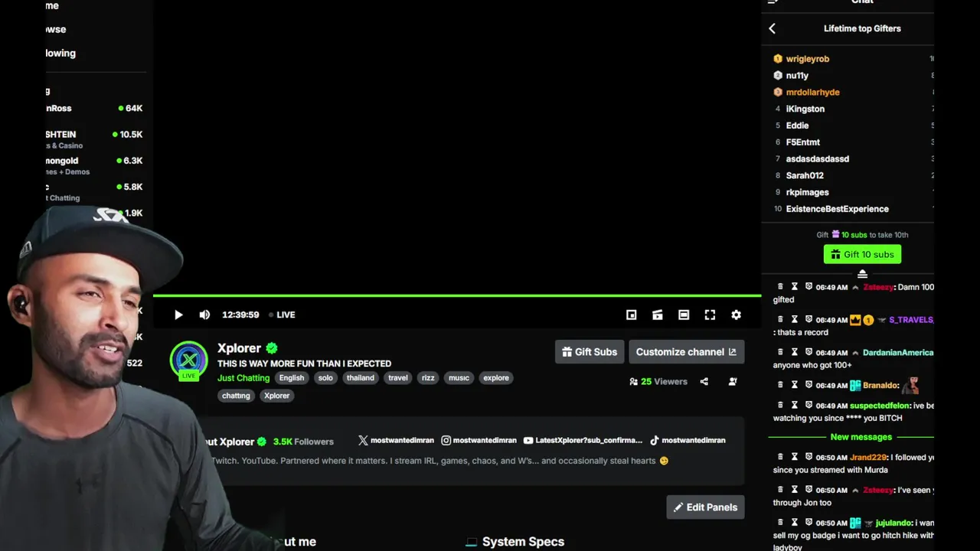Open Branaldo's profile from chat username
Viewport: 980px width, 551px height.
pyautogui.click(x=880, y=386)
